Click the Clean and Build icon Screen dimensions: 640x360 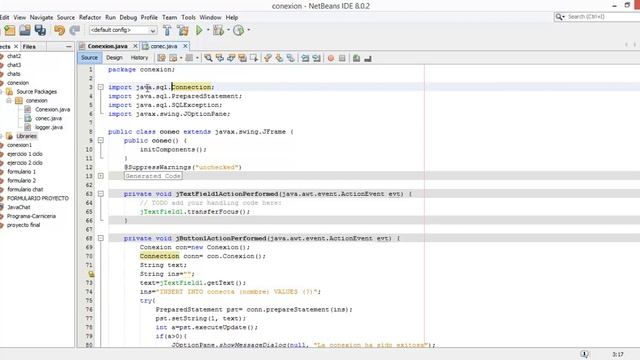tap(183, 30)
